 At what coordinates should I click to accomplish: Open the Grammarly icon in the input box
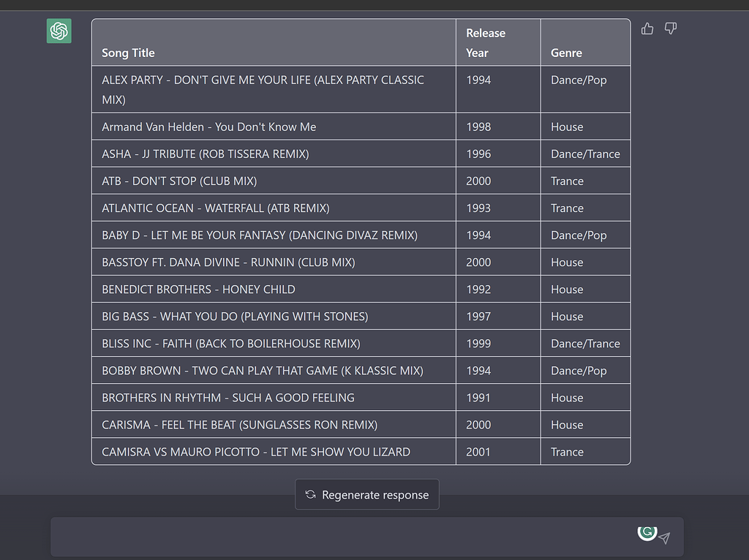(x=647, y=533)
